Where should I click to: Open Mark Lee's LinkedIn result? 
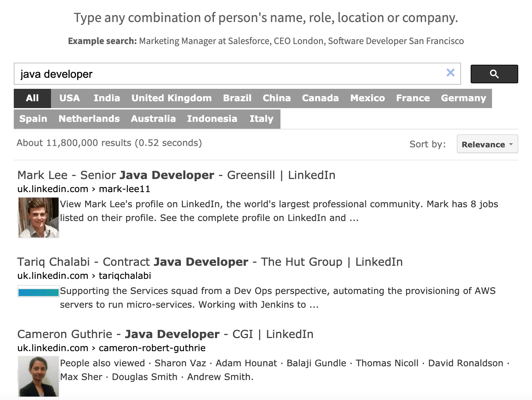click(176, 175)
